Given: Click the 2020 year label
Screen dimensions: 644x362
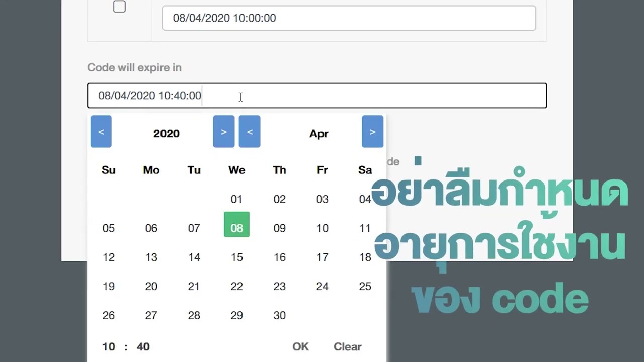Looking at the screenshot, I should click(x=167, y=133).
